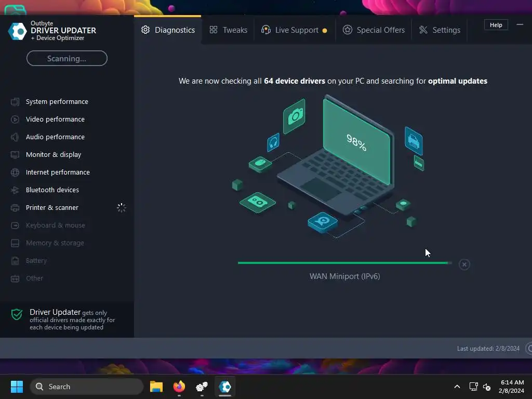This screenshot has width=532, height=399.
Task: Select Video performance category
Action: pos(55,119)
